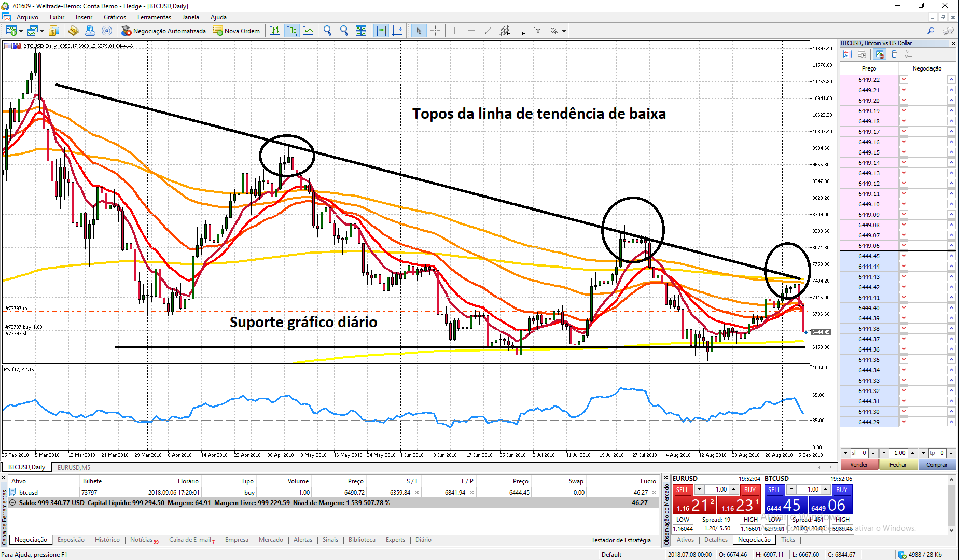Click blue buy arrow at price 6449.22
959x560 pixels.
[951, 80]
